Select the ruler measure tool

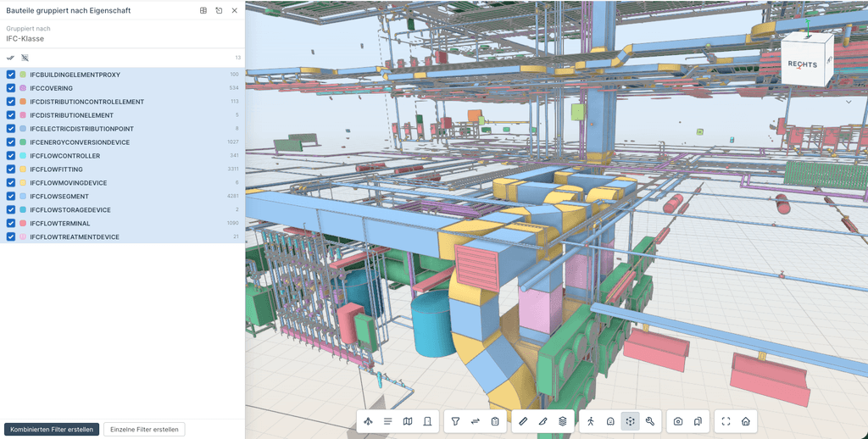523,421
